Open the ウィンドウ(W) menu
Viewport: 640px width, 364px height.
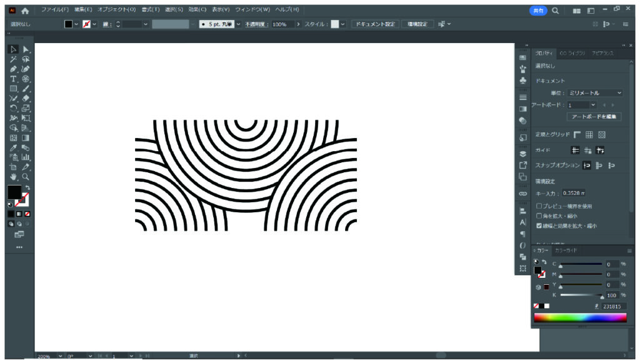252,10
